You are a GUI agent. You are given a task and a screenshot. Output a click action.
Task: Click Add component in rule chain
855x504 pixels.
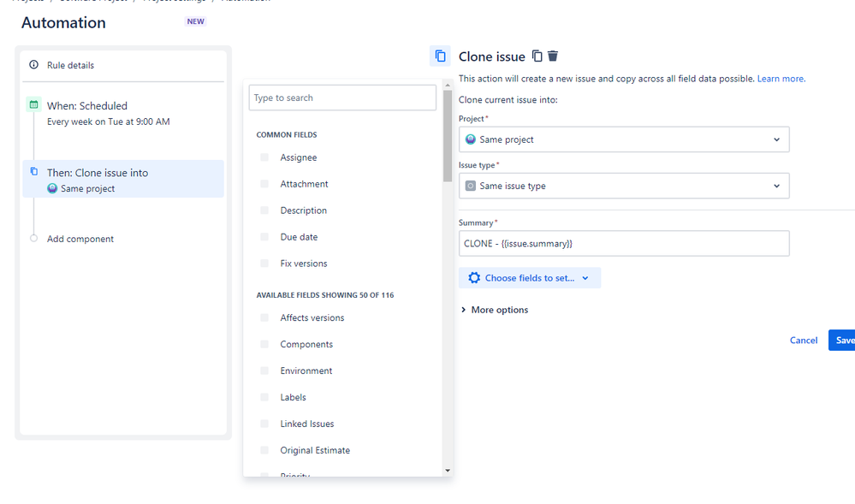tap(80, 239)
